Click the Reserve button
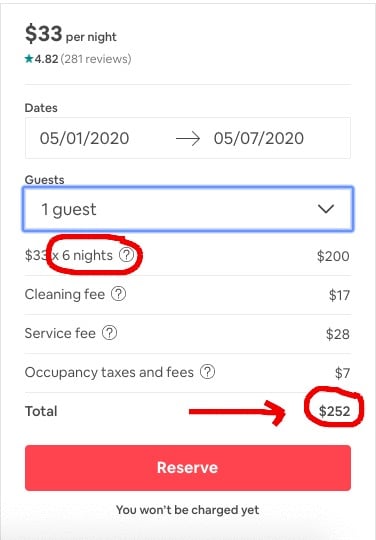Image resolution: width=376 pixels, height=540 pixels. coord(188,468)
